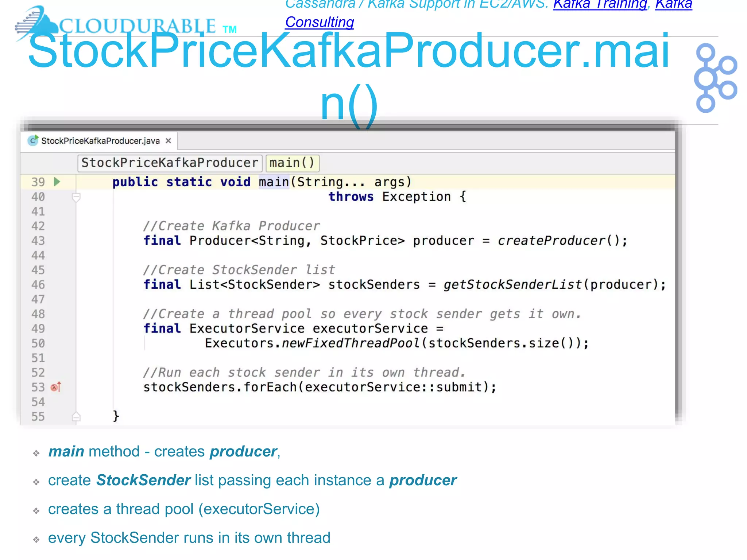Click line number 50 in the gutter

click(x=38, y=343)
